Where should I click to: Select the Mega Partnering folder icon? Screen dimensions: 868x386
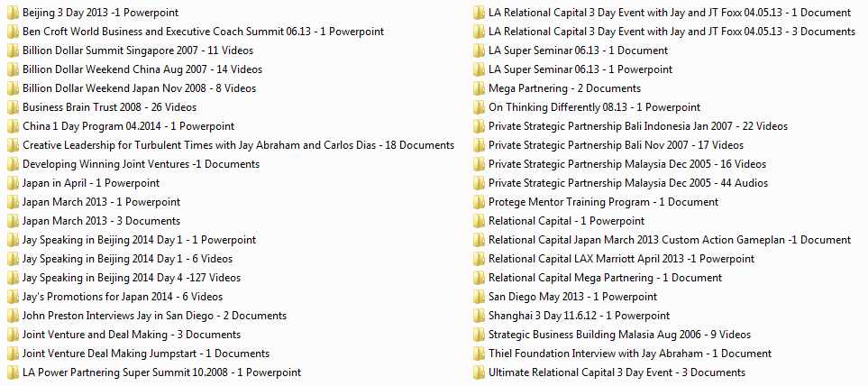click(x=479, y=88)
